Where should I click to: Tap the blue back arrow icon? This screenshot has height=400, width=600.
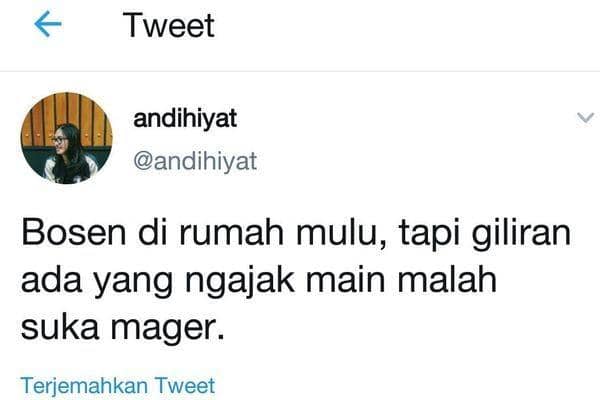[48, 24]
